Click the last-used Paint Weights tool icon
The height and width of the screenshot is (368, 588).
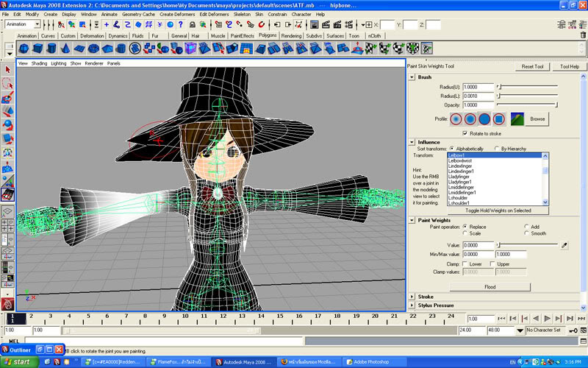tap(7, 194)
